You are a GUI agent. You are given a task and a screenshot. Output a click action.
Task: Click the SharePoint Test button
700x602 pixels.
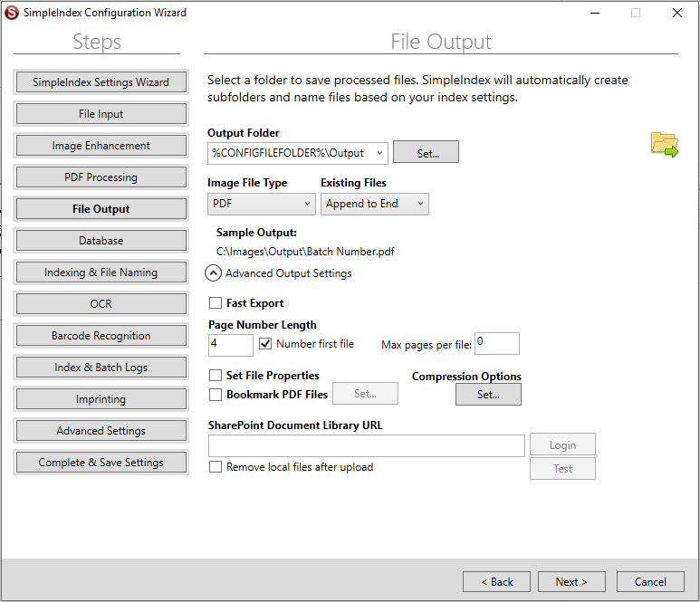pyautogui.click(x=562, y=469)
